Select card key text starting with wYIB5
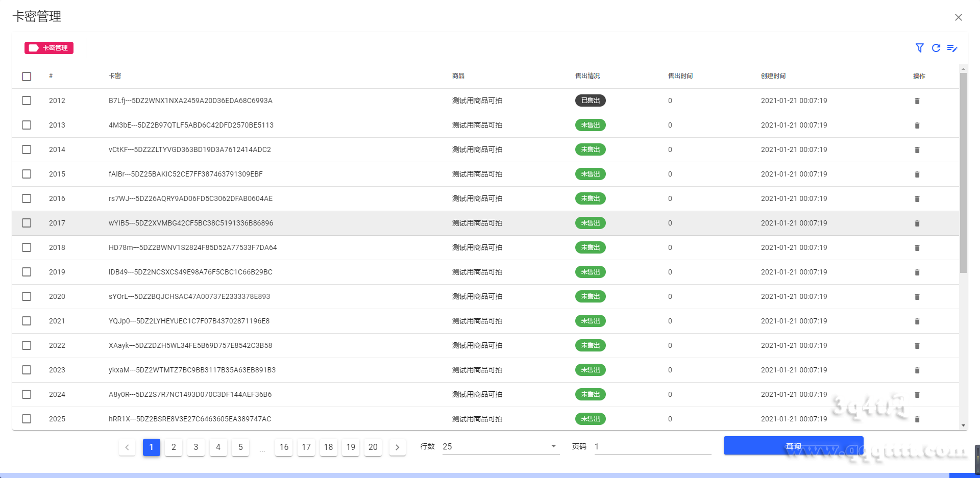The height and width of the screenshot is (478, 980). pos(191,223)
